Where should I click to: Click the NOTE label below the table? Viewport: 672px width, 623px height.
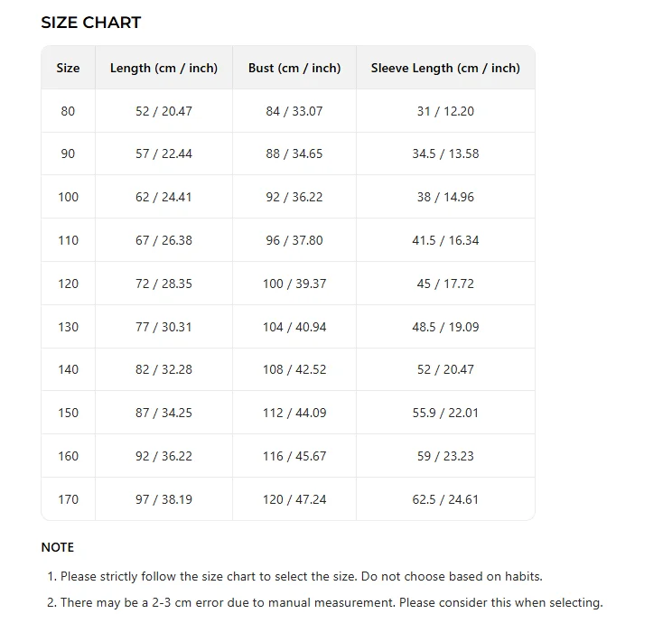[58, 547]
